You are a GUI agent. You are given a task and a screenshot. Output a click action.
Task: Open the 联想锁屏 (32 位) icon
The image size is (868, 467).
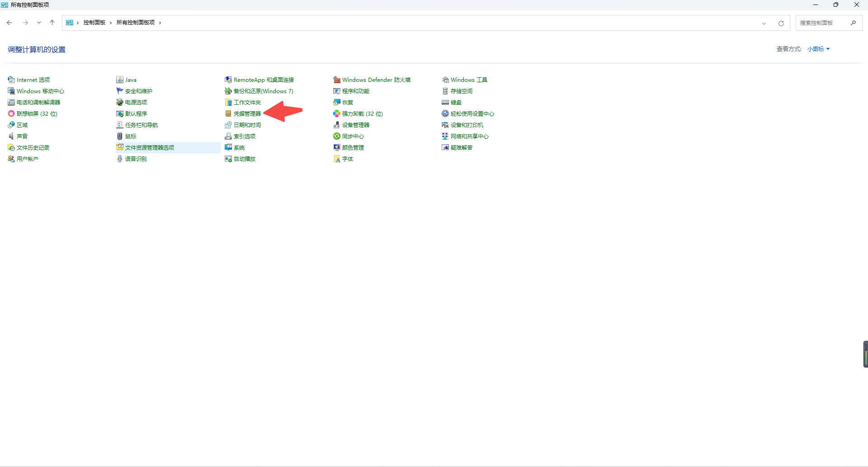pyautogui.click(x=11, y=113)
